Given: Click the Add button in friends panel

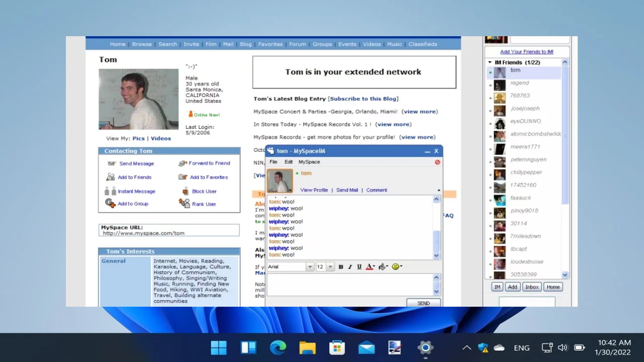Looking at the screenshot, I should (x=512, y=287).
